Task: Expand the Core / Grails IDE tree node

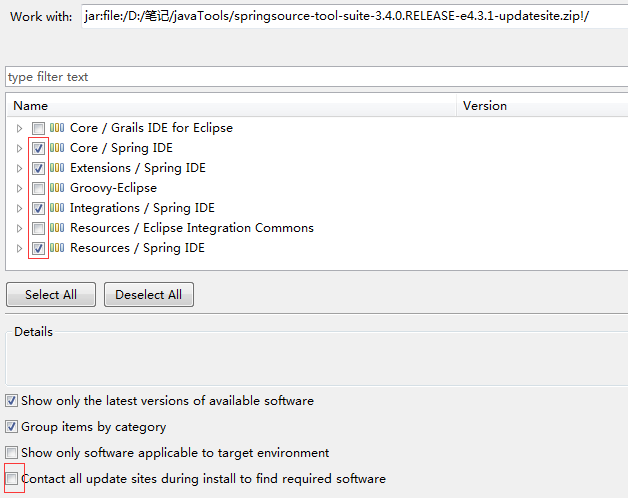Action: tap(19, 128)
